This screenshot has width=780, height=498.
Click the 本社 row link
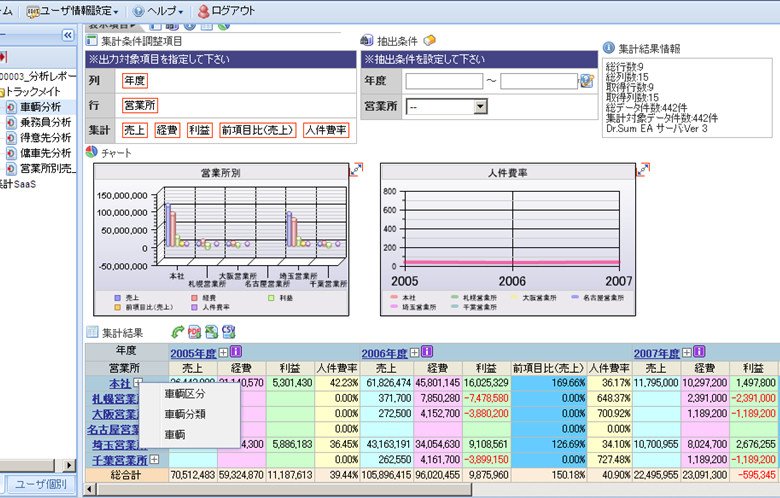pyautogui.click(x=120, y=384)
